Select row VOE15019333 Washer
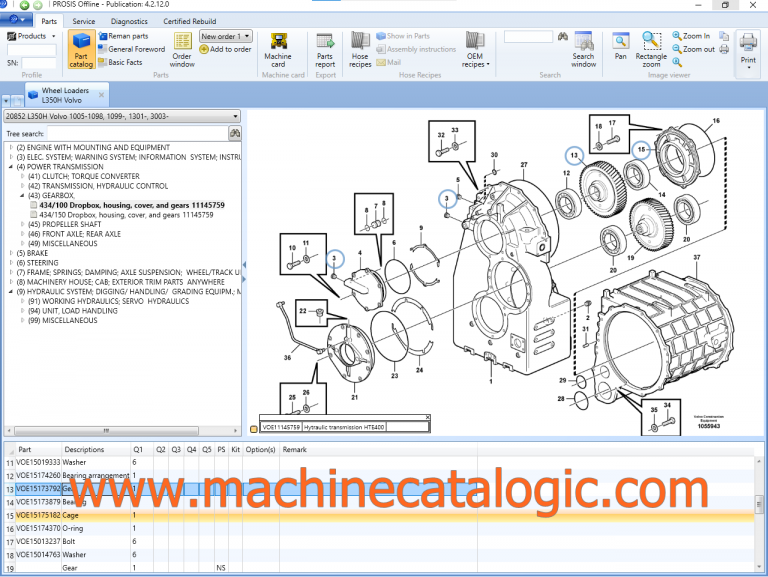 [x=380, y=462]
